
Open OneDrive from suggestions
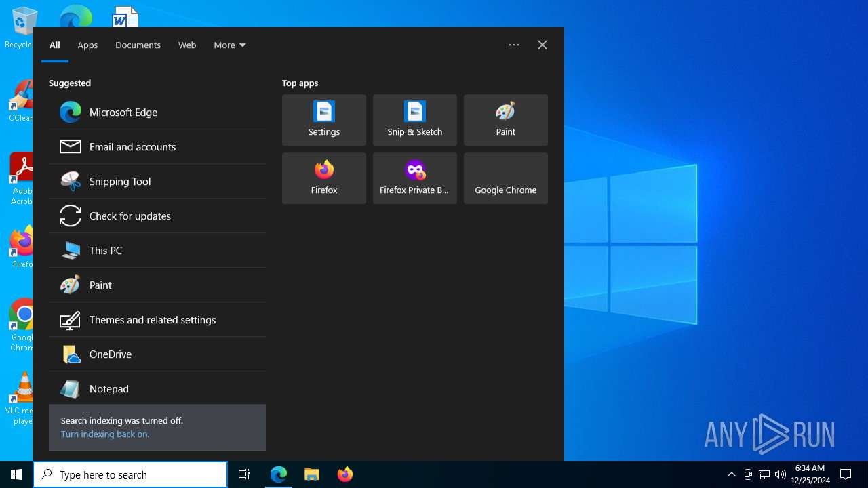[x=157, y=354]
